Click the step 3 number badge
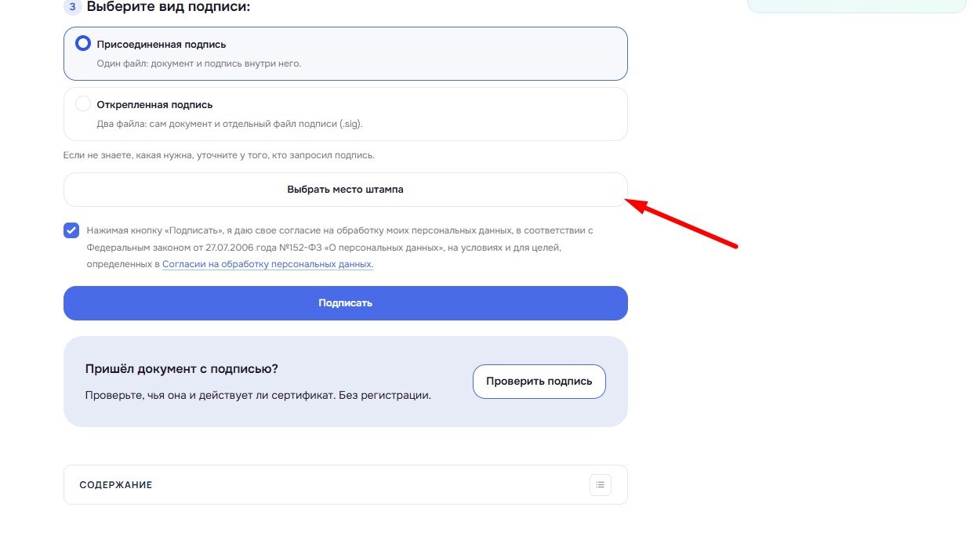Screen dimensions: 980x543 click(72, 7)
